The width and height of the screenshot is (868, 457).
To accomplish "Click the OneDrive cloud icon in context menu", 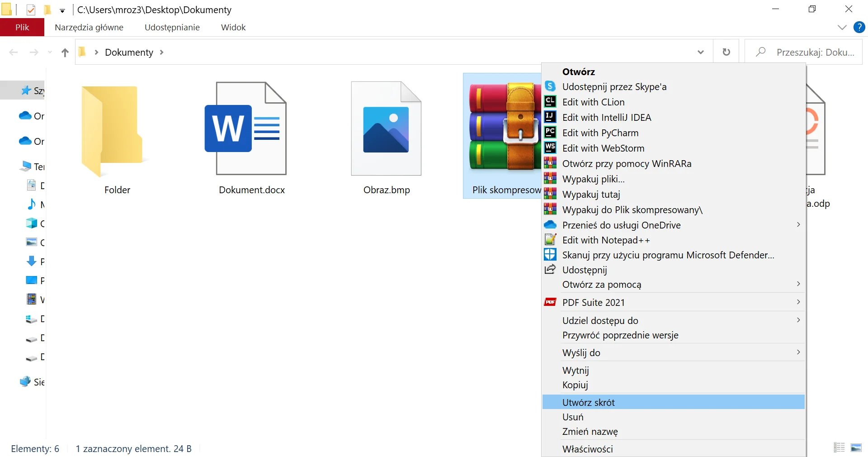I will tap(550, 224).
